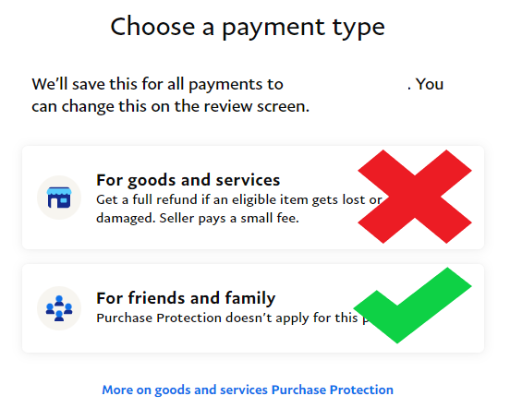
Task: Click the green checkmark overlay
Action: pyautogui.click(x=412, y=306)
